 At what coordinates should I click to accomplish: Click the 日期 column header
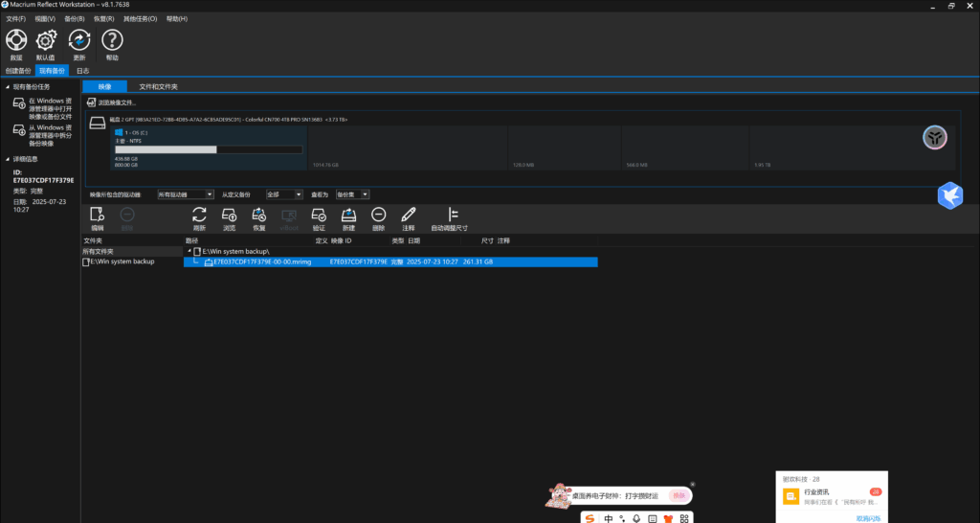click(413, 240)
